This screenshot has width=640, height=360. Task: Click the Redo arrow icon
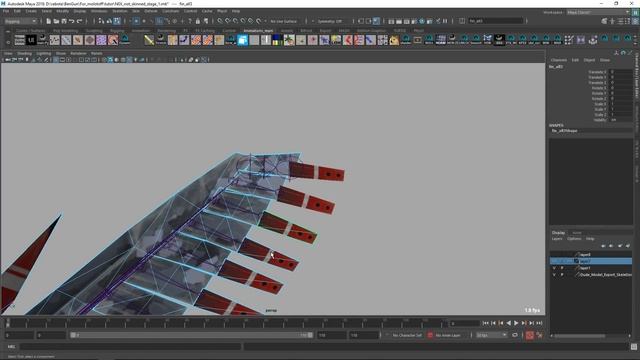tap(80, 21)
